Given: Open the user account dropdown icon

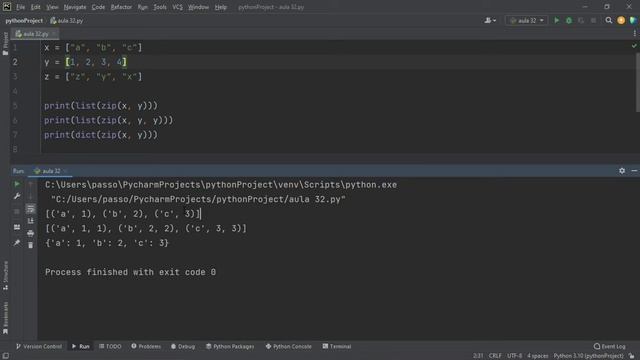Looking at the screenshot, I should coord(490,20).
